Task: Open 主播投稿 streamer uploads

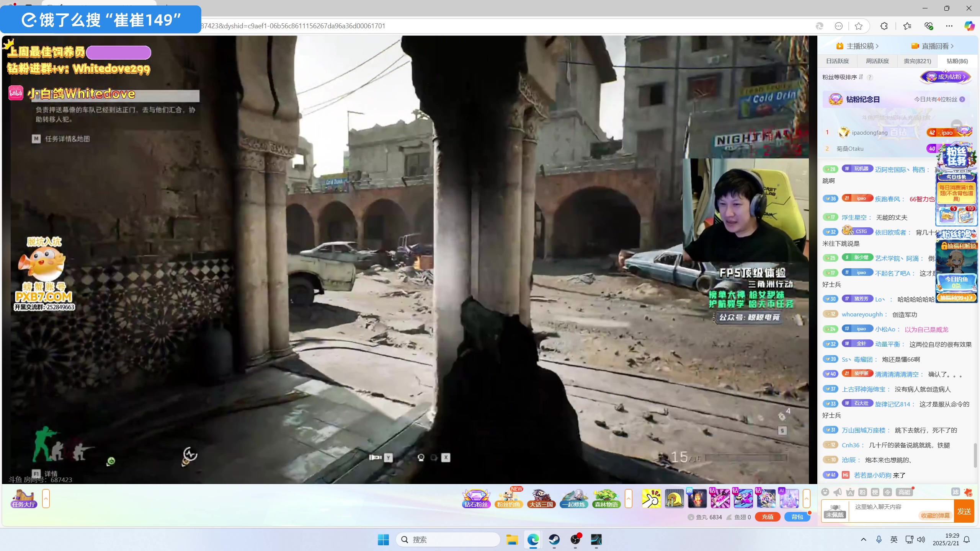Action: [857, 46]
